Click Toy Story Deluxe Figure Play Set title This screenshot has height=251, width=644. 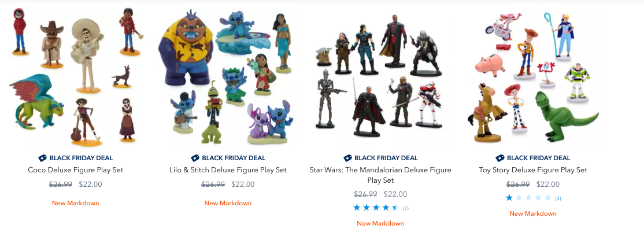click(x=532, y=170)
